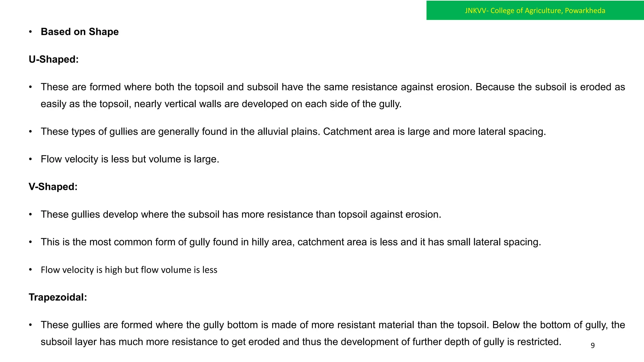Select the 'Trapezoidal:' heading

tap(58, 297)
